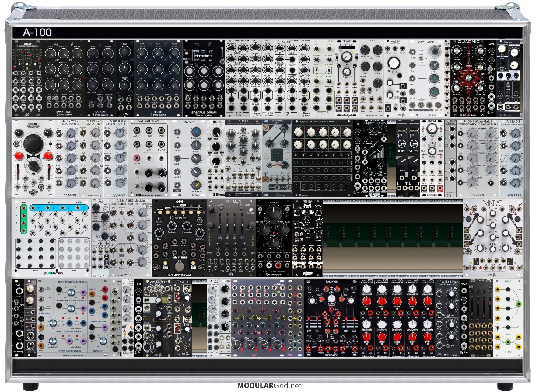
Task: Select the Erica Synths Clap module
Action: tap(125, 78)
